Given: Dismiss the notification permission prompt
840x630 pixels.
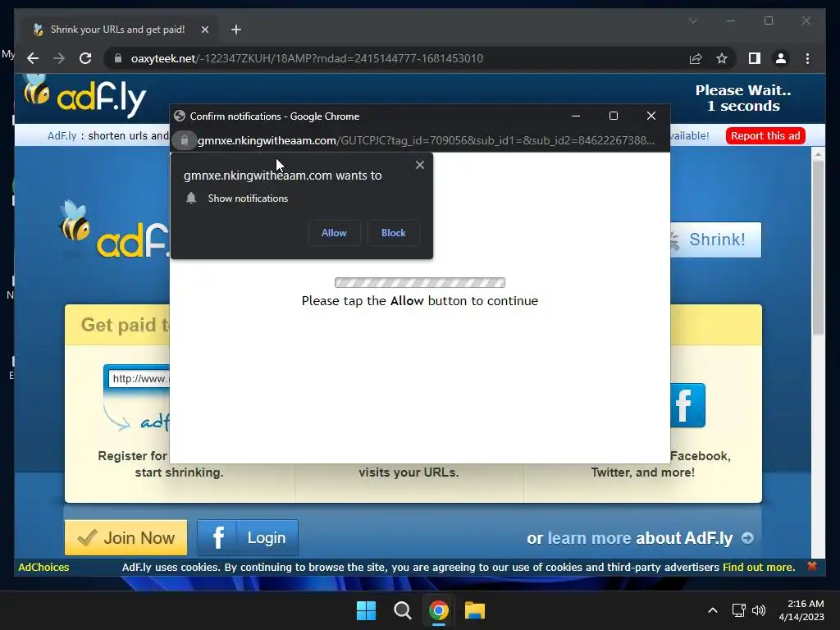Looking at the screenshot, I should tap(420, 165).
